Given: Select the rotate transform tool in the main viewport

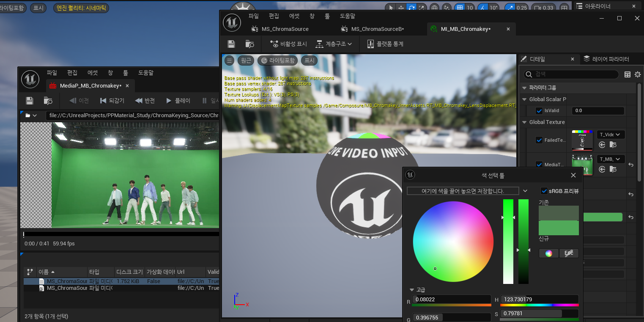Looking at the screenshot, I should tap(411, 8).
